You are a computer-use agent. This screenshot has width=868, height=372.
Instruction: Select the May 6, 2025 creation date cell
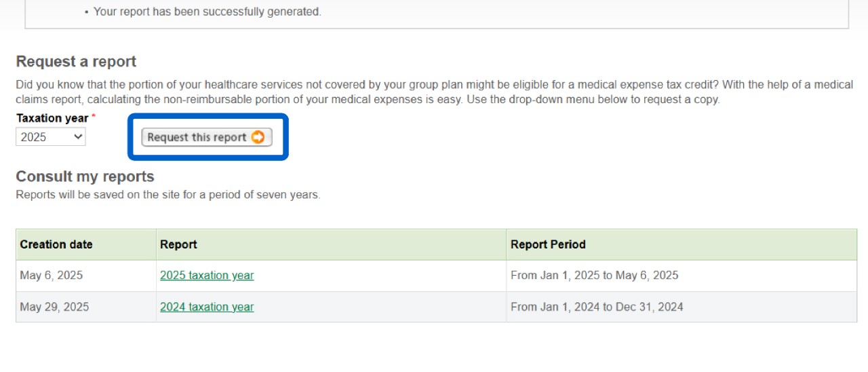(x=52, y=276)
